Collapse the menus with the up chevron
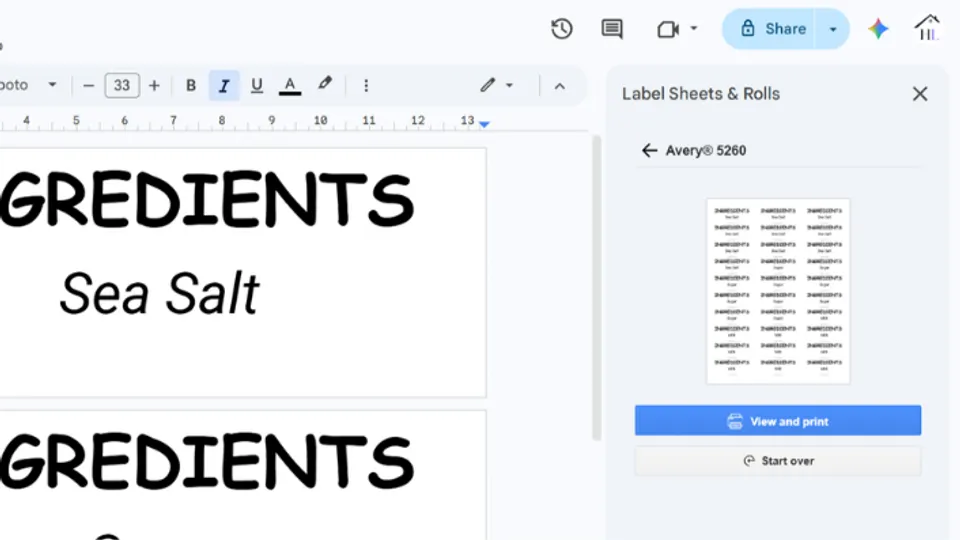Image resolution: width=960 pixels, height=540 pixels. point(560,86)
